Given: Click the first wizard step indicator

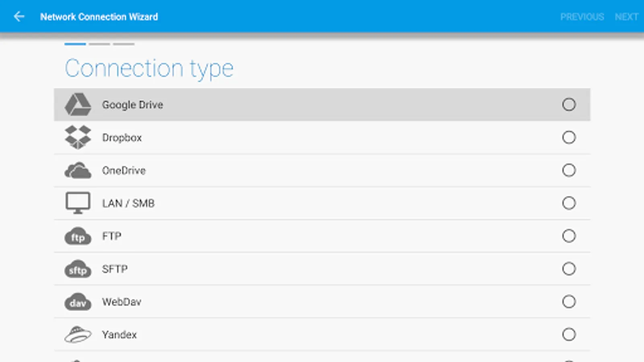Looking at the screenshot, I should click(75, 44).
